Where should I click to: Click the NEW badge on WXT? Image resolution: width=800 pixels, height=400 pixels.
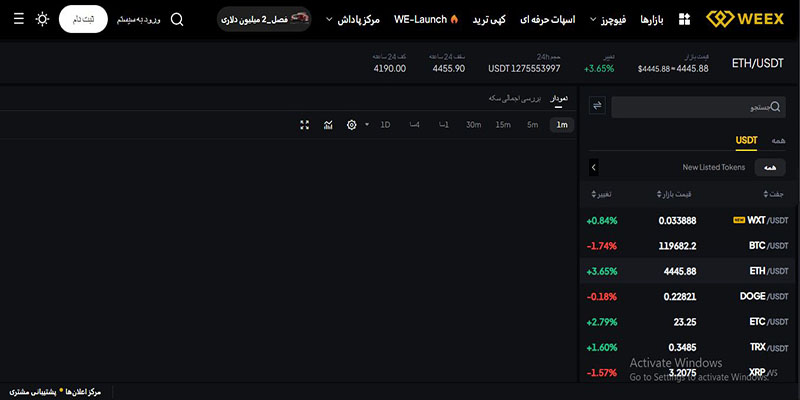pyautogui.click(x=739, y=220)
